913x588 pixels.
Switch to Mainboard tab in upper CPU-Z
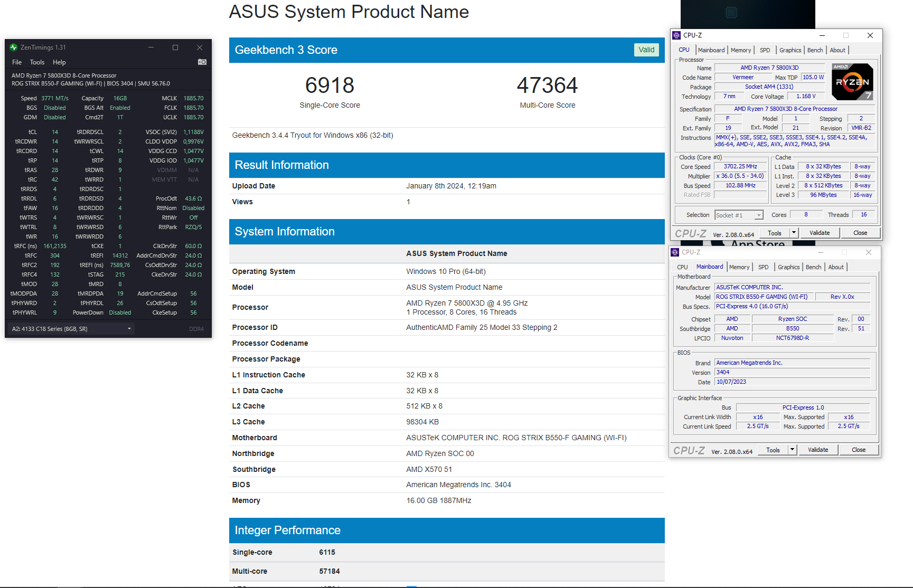click(x=711, y=50)
